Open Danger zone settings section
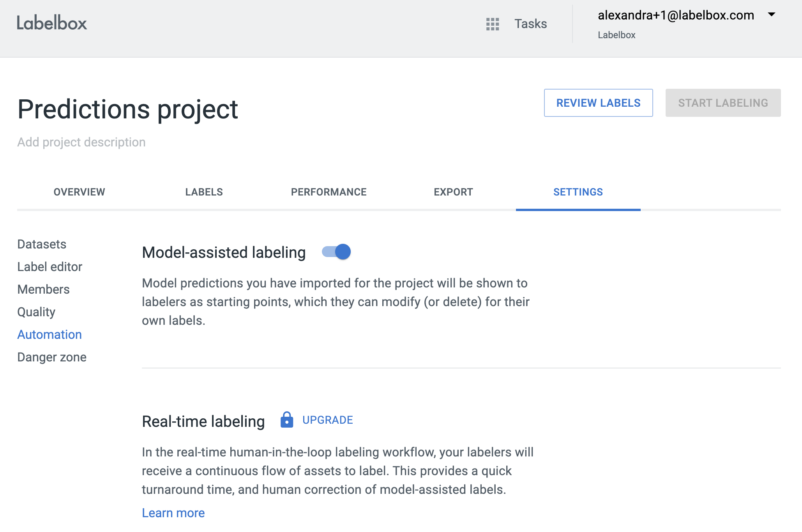The height and width of the screenshot is (532, 802). coord(52,357)
